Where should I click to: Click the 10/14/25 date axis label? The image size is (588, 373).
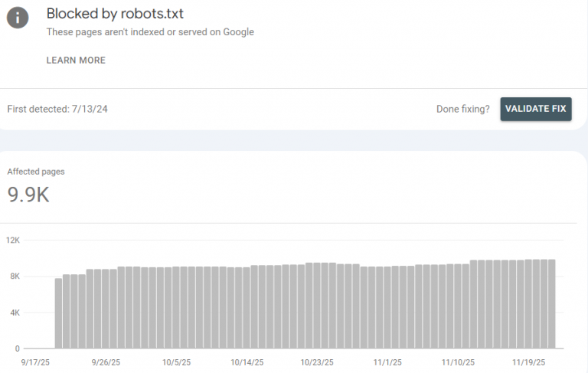247,362
